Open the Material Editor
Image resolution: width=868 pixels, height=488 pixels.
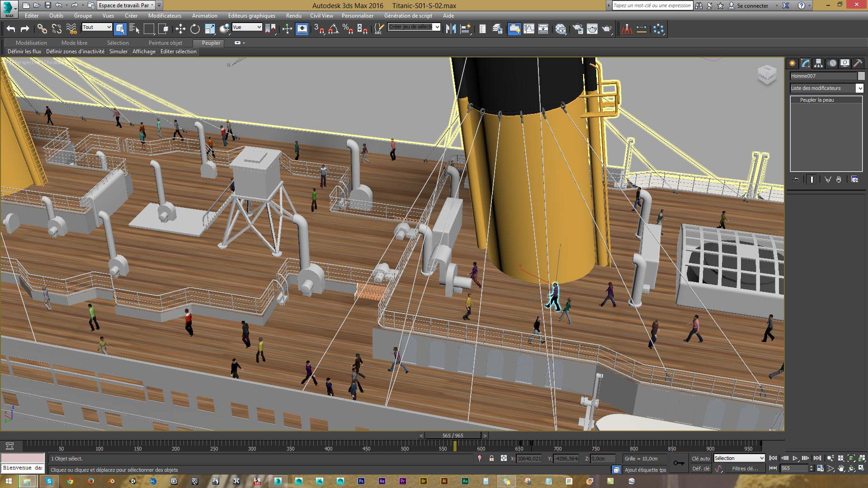[561, 29]
